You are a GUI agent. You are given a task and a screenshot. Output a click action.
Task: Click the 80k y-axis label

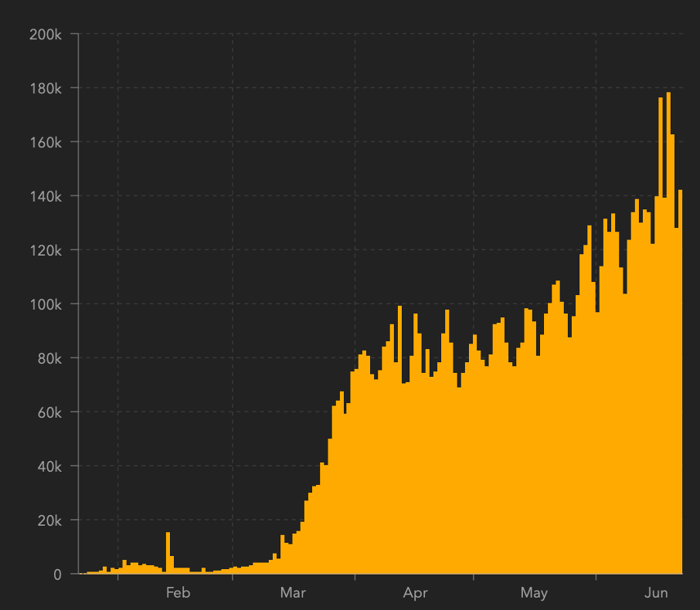point(49,358)
